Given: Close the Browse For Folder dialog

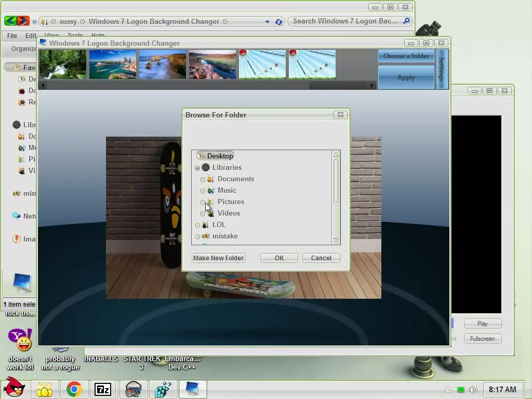Looking at the screenshot, I should click(x=340, y=115).
